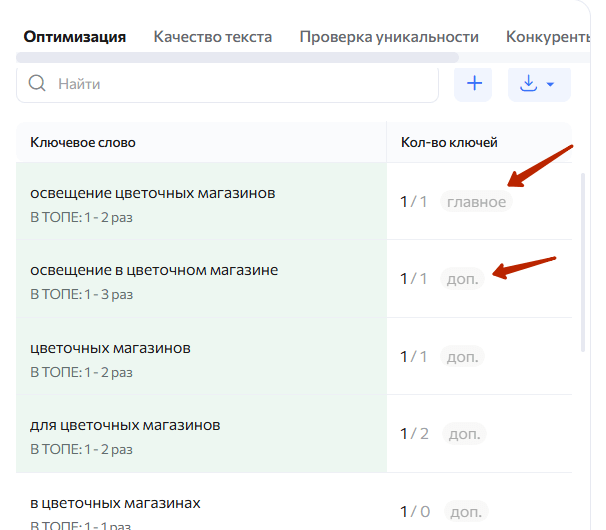Click доп. tag in цветочных магазинов row
Viewport: 606px width, 530px height.
(x=463, y=357)
